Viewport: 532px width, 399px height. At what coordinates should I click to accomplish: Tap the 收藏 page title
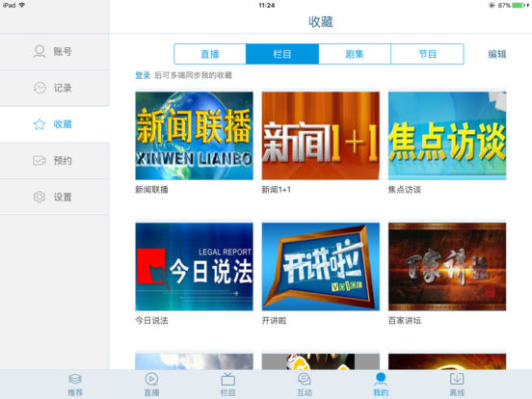(321, 22)
